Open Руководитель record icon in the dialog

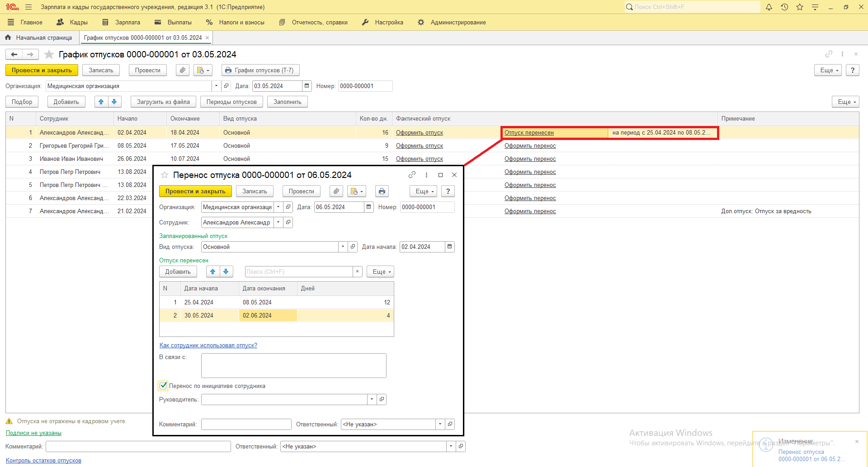[382, 400]
